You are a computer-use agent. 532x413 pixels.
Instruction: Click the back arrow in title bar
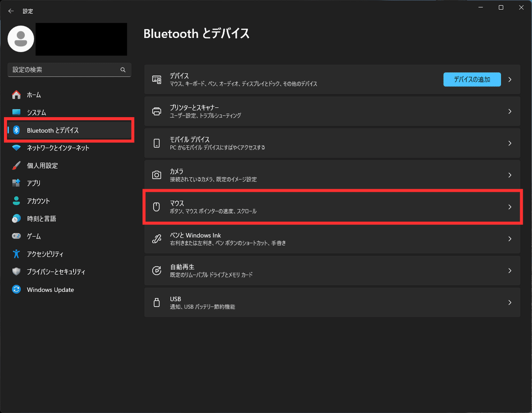(11, 11)
